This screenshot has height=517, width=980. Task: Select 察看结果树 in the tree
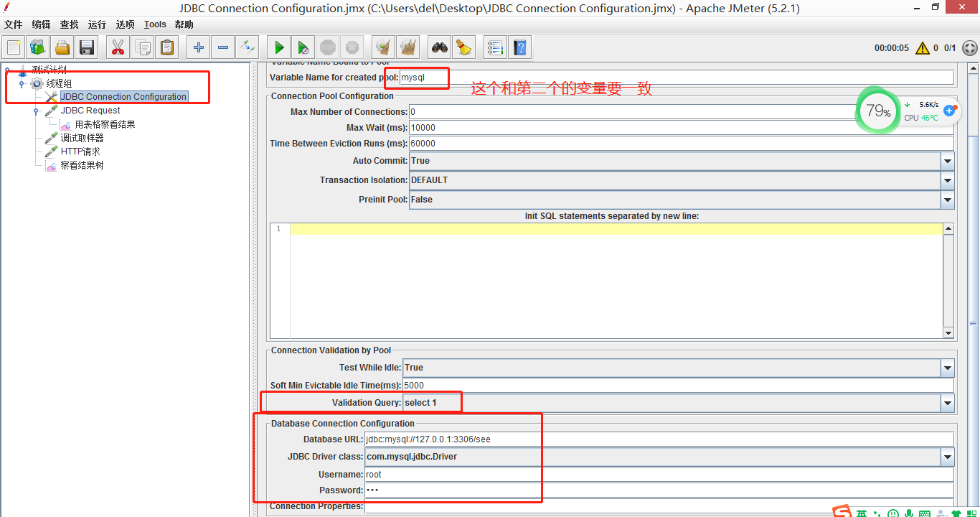81,165
